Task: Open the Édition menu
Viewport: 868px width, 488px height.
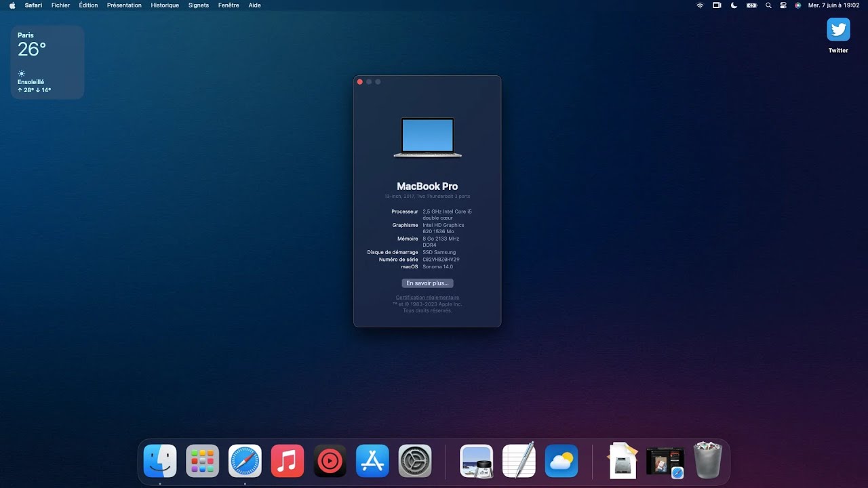Action: (88, 5)
